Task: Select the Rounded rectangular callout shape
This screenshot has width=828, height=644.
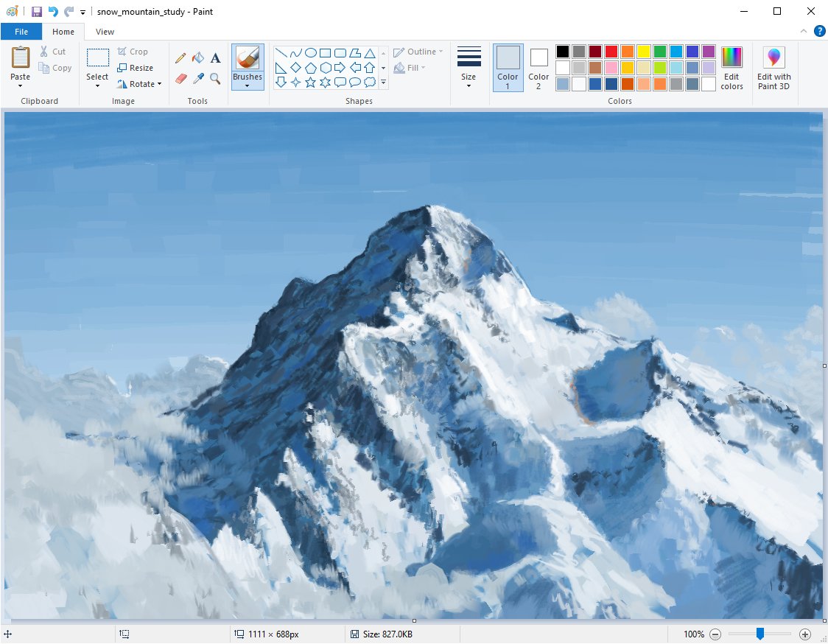Action: click(340, 82)
